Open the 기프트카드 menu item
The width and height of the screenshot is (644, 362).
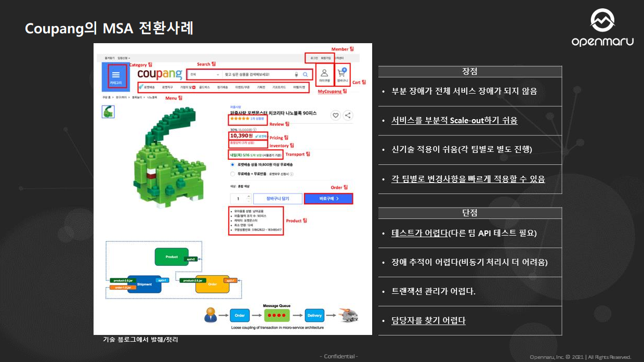point(280,87)
